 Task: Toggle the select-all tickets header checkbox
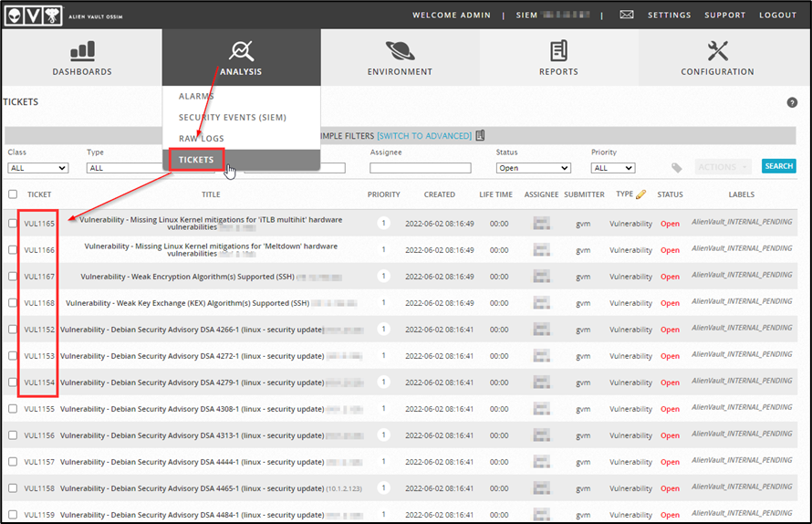click(13, 194)
